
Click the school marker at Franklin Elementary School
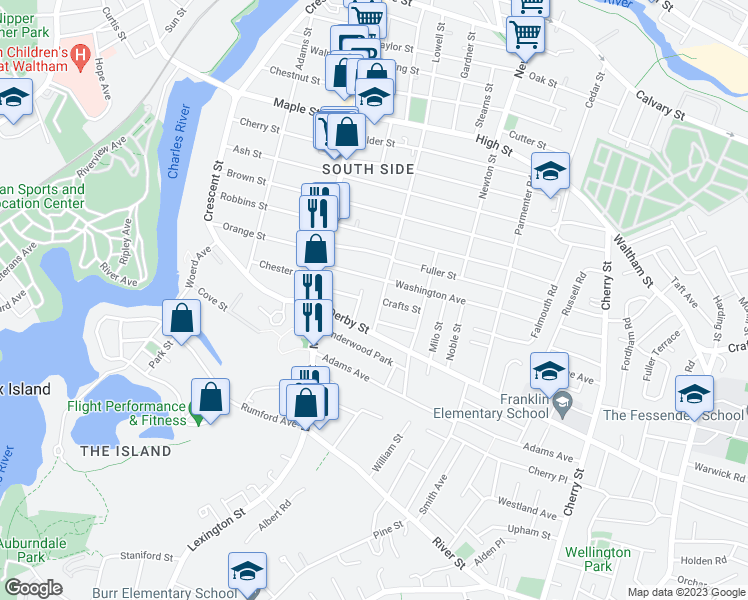tap(549, 372)
